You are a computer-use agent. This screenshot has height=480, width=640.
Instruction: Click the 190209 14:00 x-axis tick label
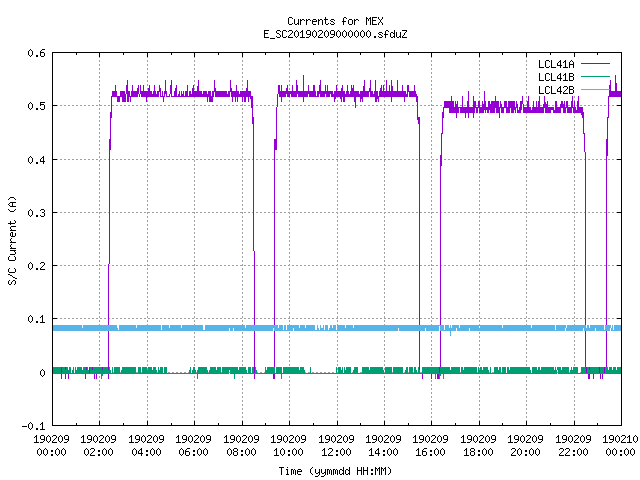point(383,446)
